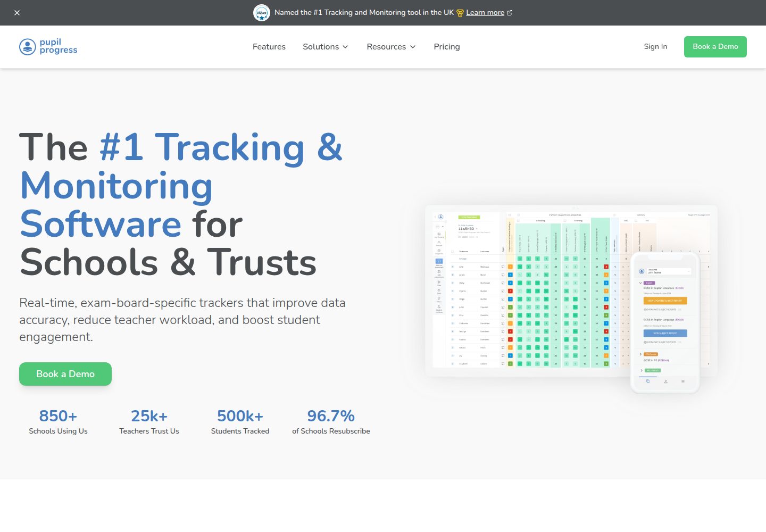Viewport: 766px width, 532px height.
Task: Click the headline '#1 Tracking & Monitoring Software'
Action: [x=181, y=186]
